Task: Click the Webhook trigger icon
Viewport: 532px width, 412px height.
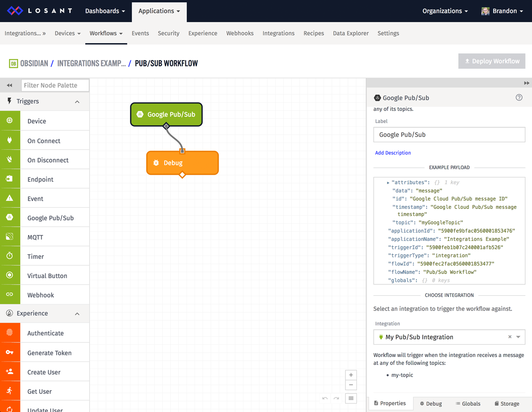Action: [10, 294]
